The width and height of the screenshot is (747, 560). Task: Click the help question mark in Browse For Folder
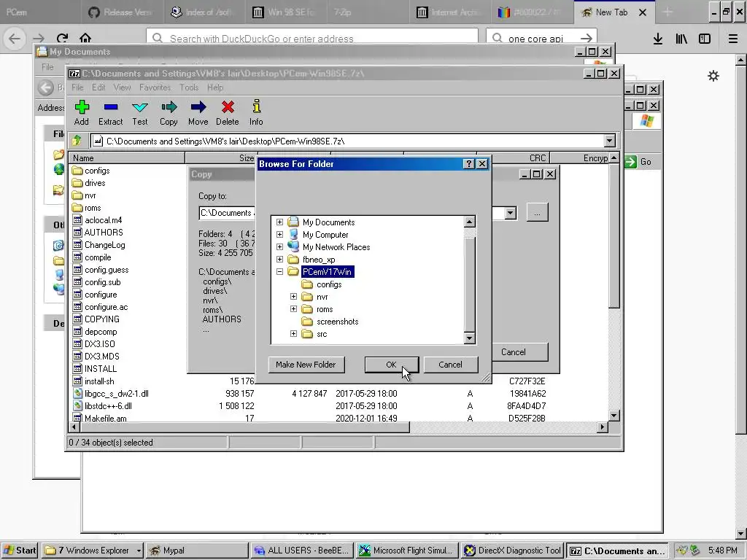469,164
